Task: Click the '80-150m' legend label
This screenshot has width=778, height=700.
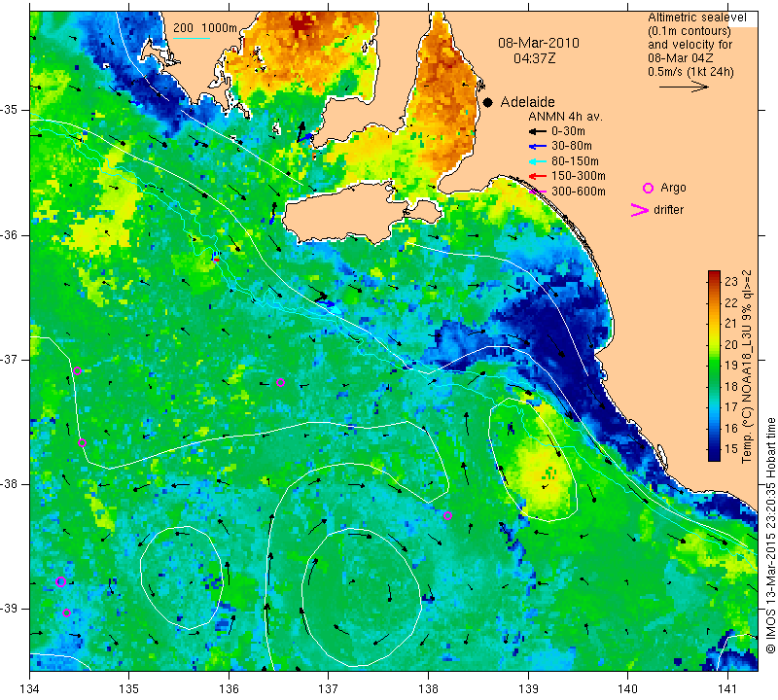Action: pos(575,161)
